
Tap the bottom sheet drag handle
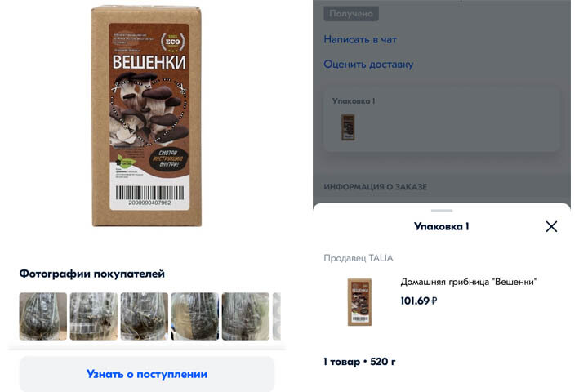[442, 211]
